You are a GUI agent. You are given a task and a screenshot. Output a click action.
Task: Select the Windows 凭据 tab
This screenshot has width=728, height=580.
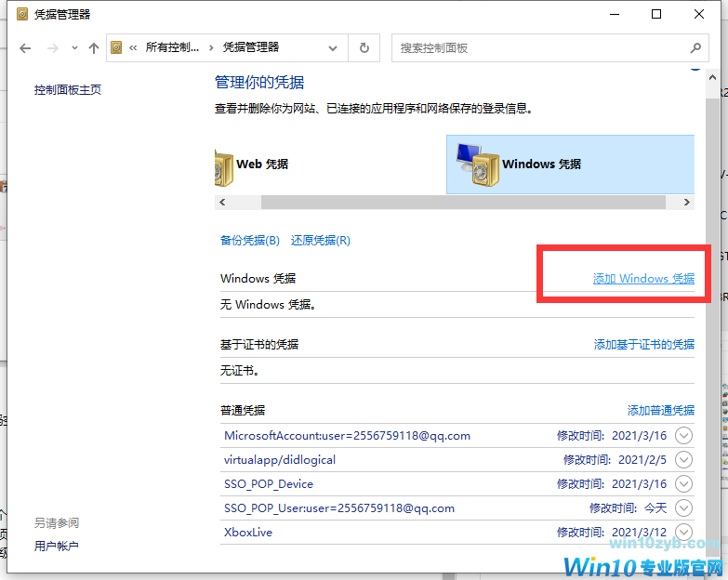point(570,165)
